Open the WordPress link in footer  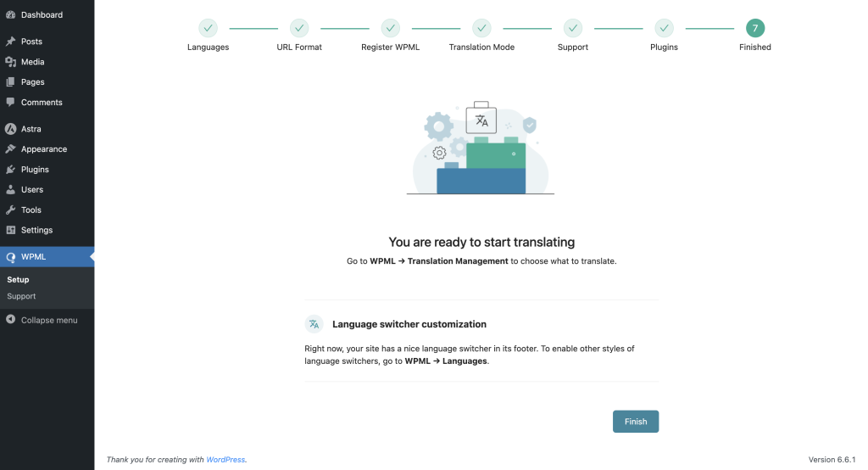click(x=225, y=460)
